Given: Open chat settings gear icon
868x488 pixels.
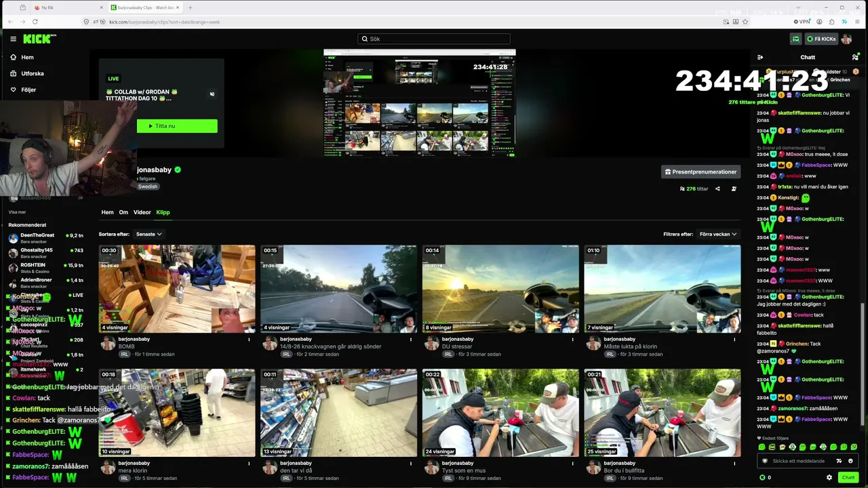Looking at the screenshot, I should click(x=829, y=477).
